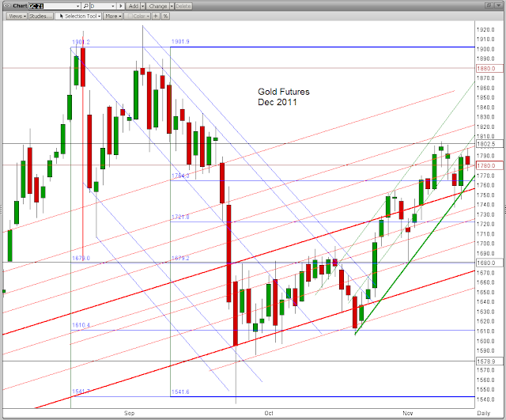Click the 1540.0 label on price axis
506x420 pixels.
(485, 399)
